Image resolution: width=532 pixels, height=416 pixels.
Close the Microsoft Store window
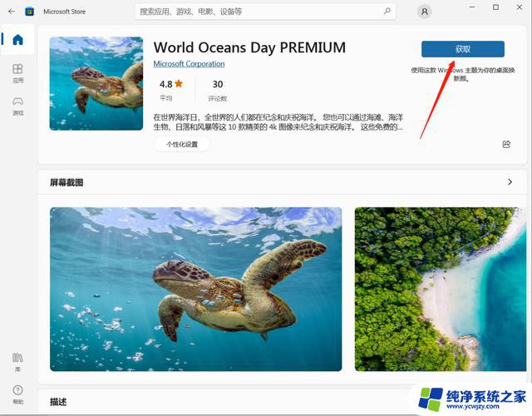pyautogui.click(x=520, y=7)
